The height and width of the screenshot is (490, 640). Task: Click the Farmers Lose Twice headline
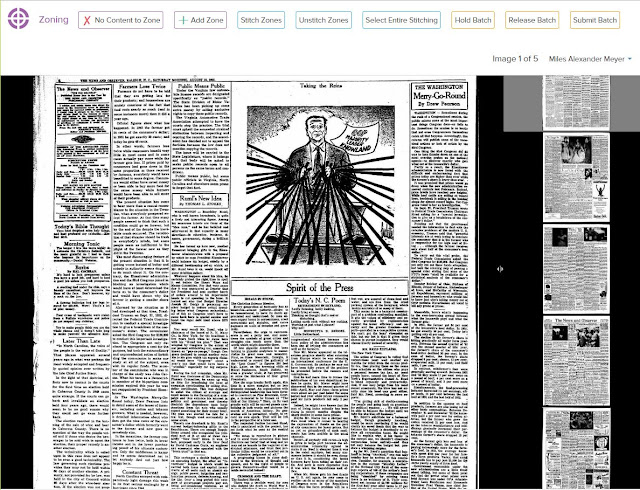142,87
